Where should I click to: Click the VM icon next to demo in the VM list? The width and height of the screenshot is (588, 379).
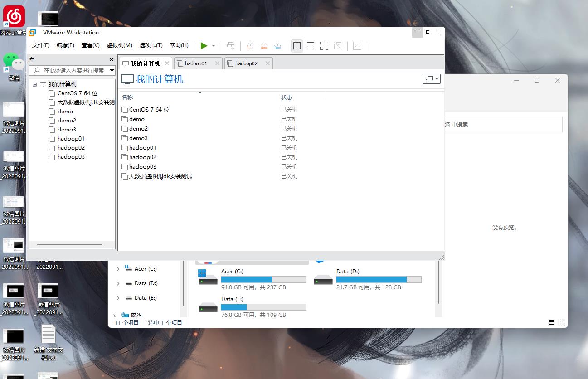pyautogui.click(x=125, y=119)
